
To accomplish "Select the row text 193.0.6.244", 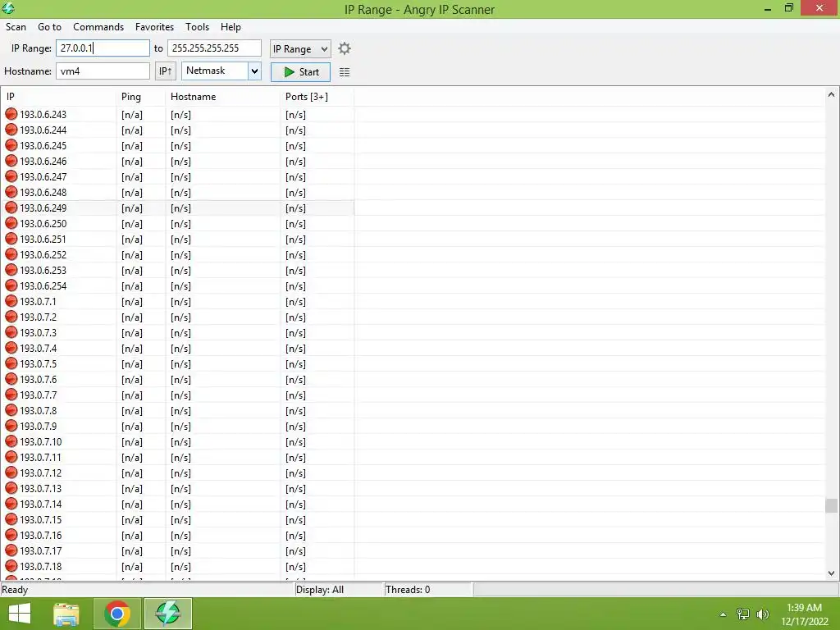I will [x=43, y=130].
